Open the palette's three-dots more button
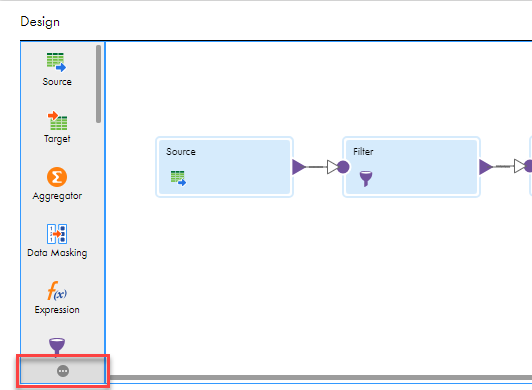Viewport: 532px width, 390px height. [x=63, y=371]
